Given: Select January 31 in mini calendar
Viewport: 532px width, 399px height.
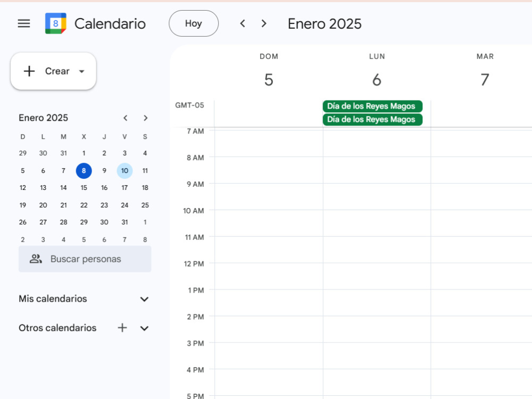Looking at the screenshot, I should coord(124,222).
